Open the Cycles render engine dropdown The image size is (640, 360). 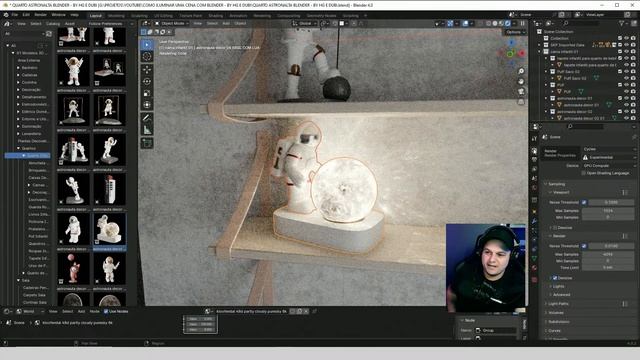(x=609, y=149)
